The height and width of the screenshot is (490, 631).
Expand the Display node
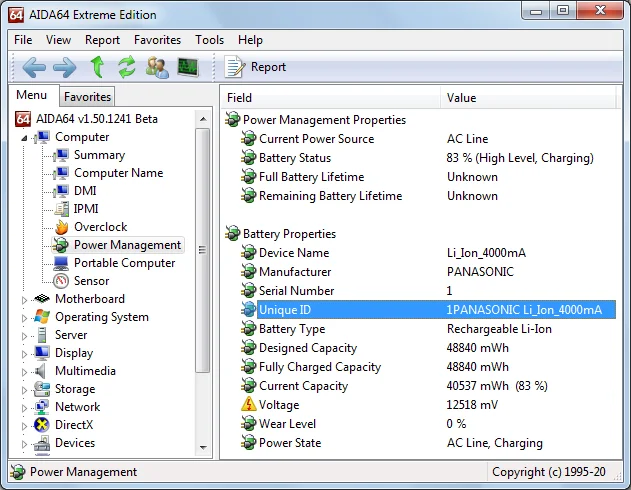(24, 354)
